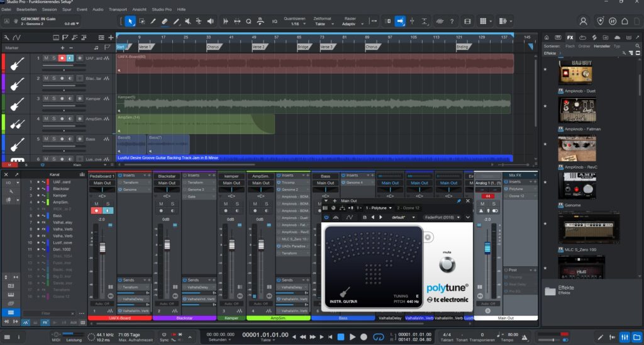Mute track 1 UAF..ard

[46, 58]
